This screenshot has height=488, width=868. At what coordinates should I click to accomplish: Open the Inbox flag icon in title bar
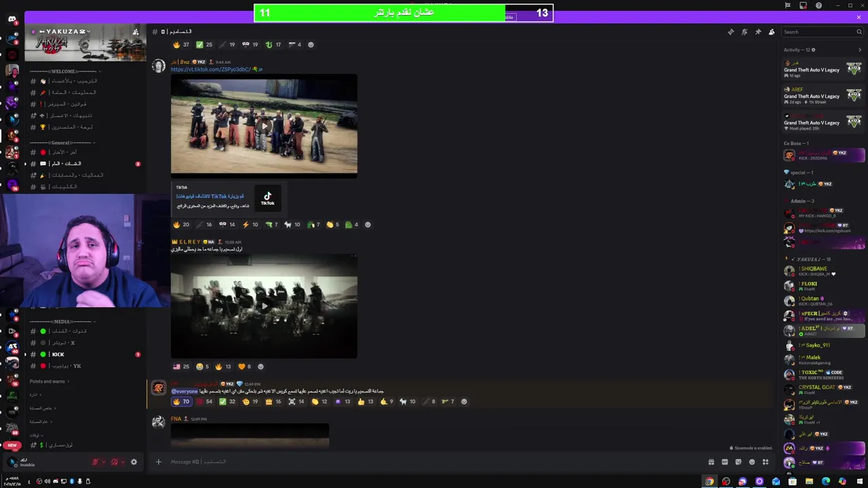coord(788,5)
